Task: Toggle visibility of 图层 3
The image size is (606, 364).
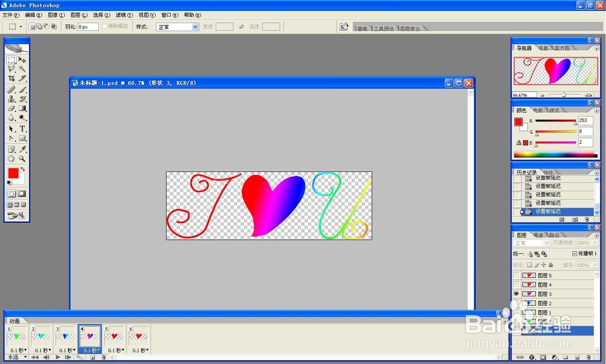Action: point(516,294)
